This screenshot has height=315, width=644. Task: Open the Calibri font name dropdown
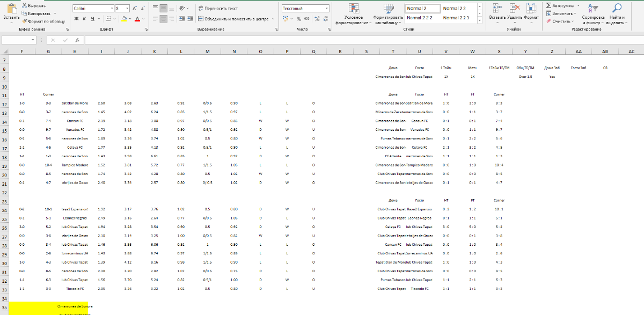click(111, 9)
